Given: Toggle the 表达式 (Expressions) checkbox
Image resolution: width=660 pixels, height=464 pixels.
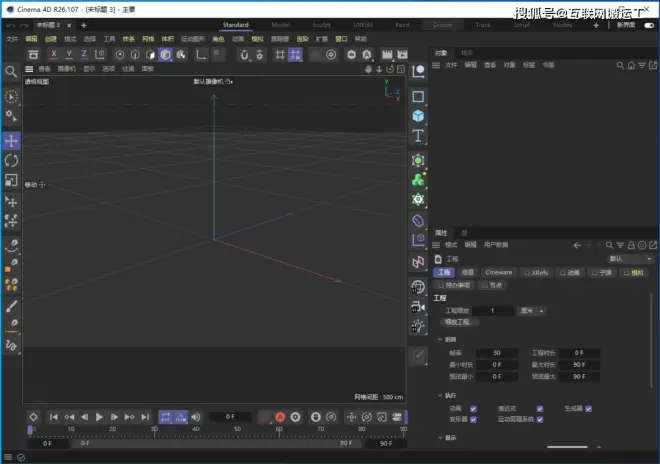Looking at the screenshot, I should coord(540,408).
